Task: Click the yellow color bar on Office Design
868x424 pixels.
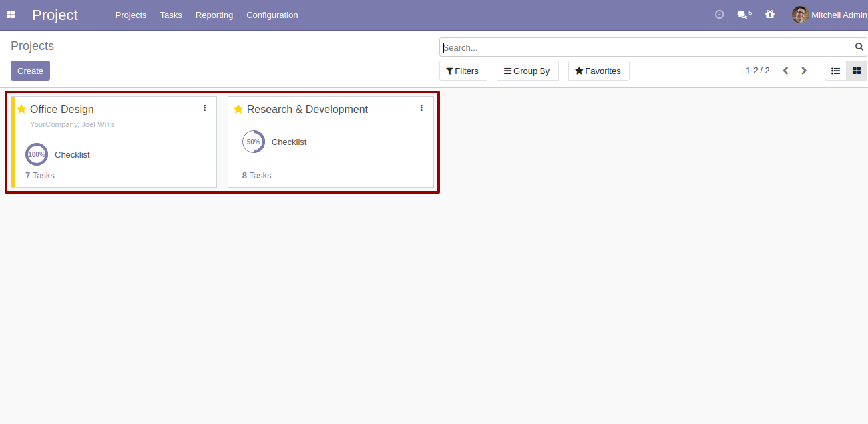Action: [13, 142]
